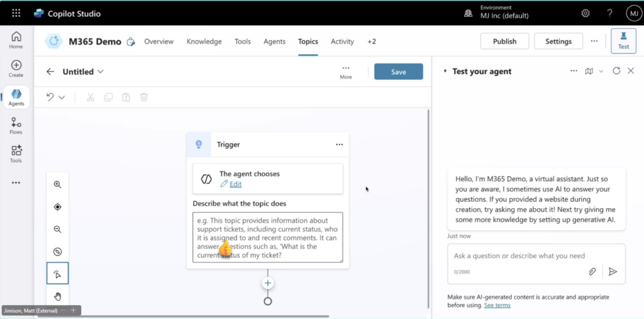Viewport: 644px width, 319px height.
Task: Click the plus beside Jimison, Matt (External)
Action: pyautogui.click(x=73, y=310)
